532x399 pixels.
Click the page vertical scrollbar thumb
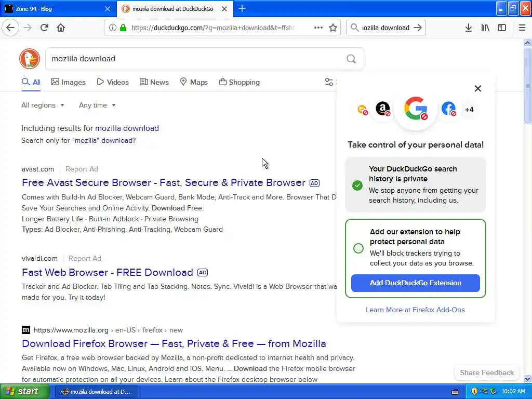point(528,86)
